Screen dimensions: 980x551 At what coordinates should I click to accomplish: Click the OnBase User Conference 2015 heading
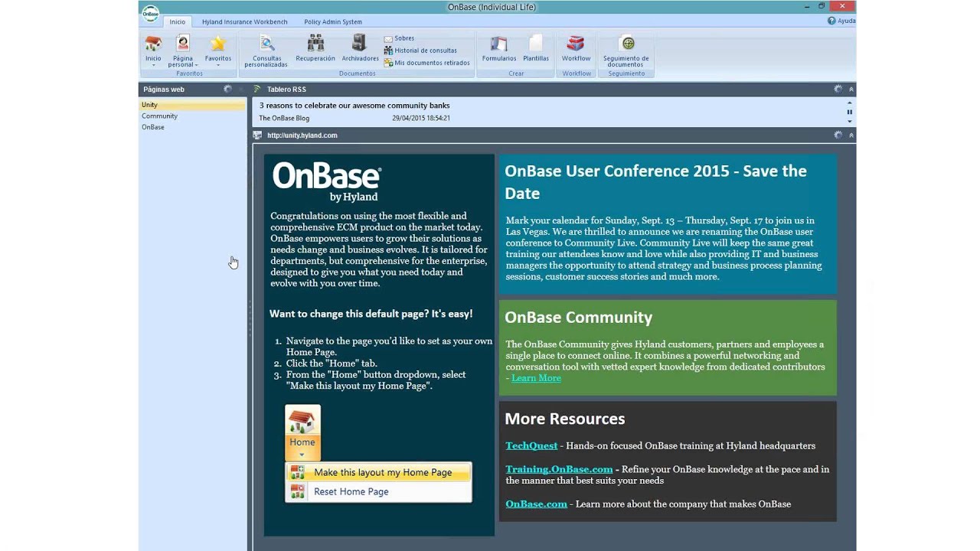pos(655,182)
